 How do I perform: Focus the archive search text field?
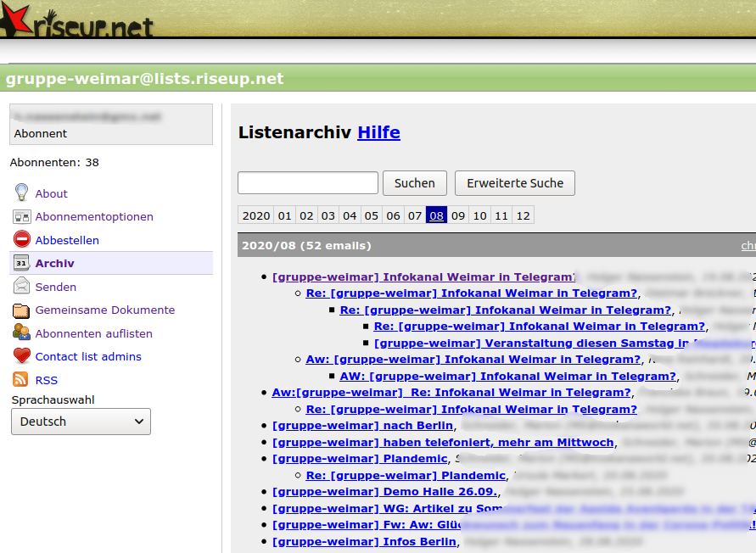pyautogui.click(x=307, y=183)
